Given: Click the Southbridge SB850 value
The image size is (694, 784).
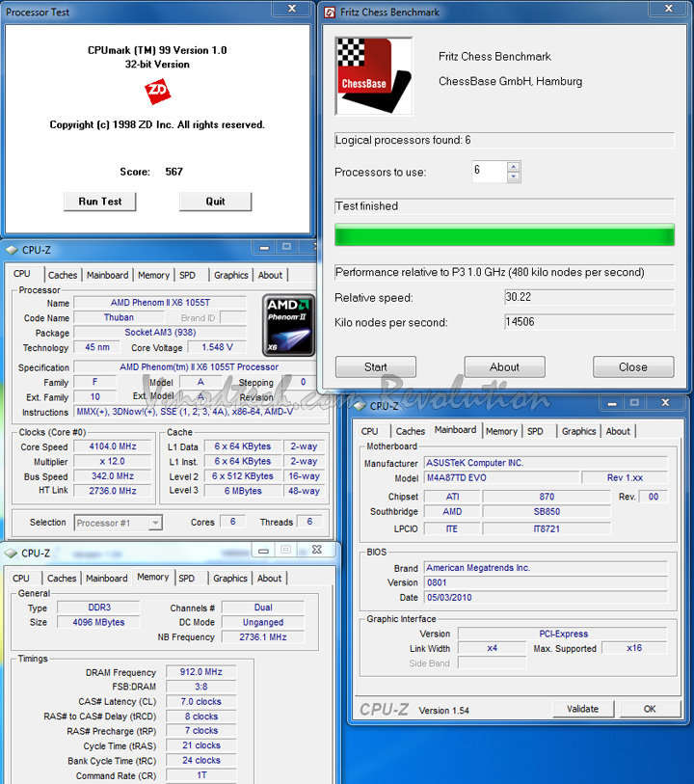Looking at the screenshot, I should (x=547, y=511).
